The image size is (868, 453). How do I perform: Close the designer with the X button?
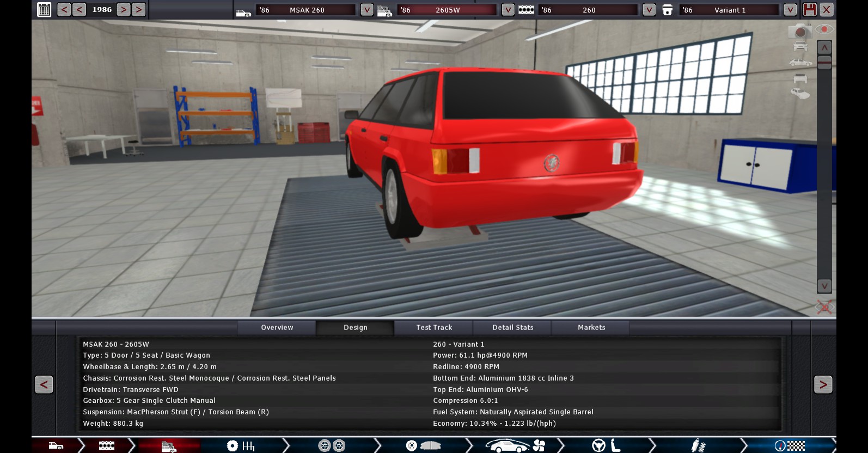click(x=827, y=9)
